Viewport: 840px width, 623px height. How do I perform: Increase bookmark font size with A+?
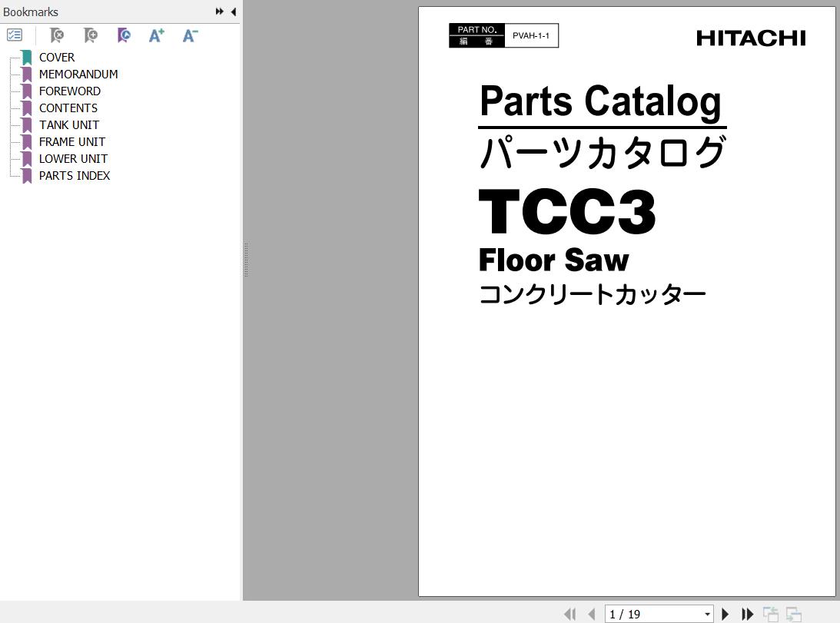click(x=157, y=35)
